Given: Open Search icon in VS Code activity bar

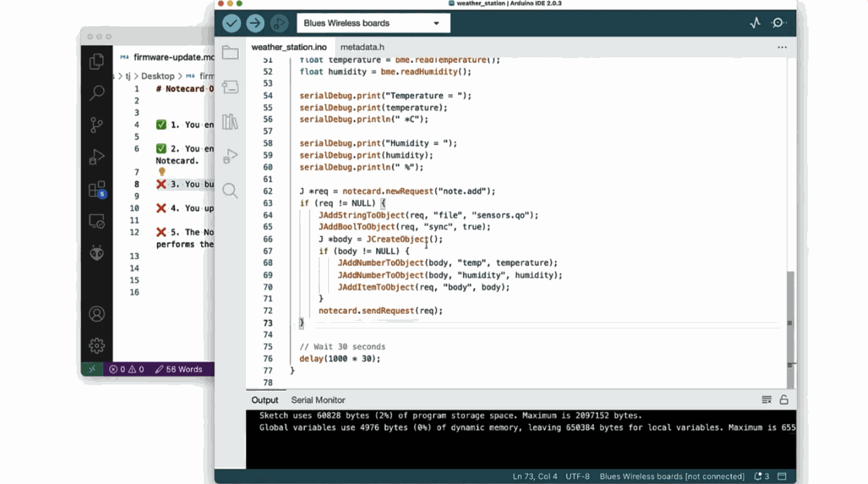Looking at the screenshot, I should pyautogui.click(x=97, y=93).
